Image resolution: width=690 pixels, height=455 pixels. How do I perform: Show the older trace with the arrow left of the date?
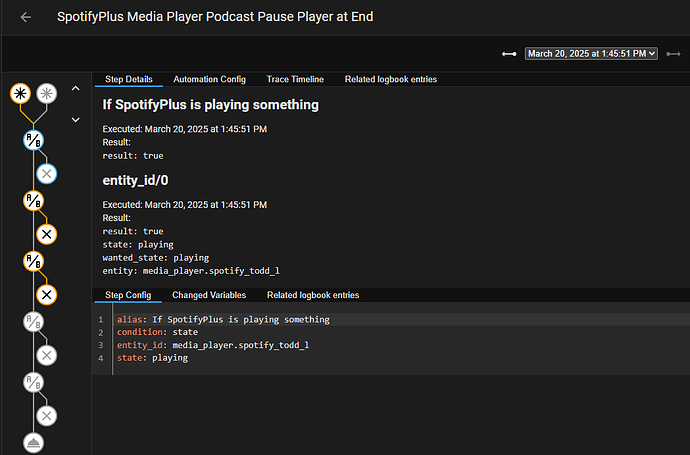[509, 54]
